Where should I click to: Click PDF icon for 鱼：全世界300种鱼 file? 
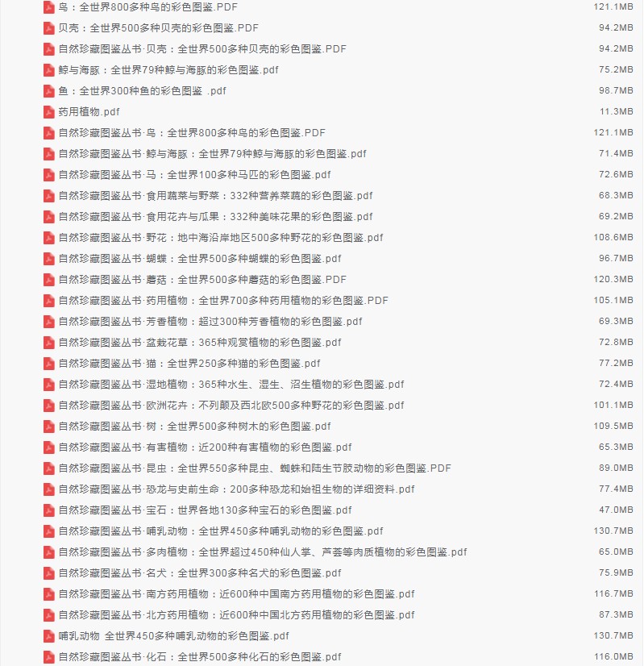pos(49,91)
